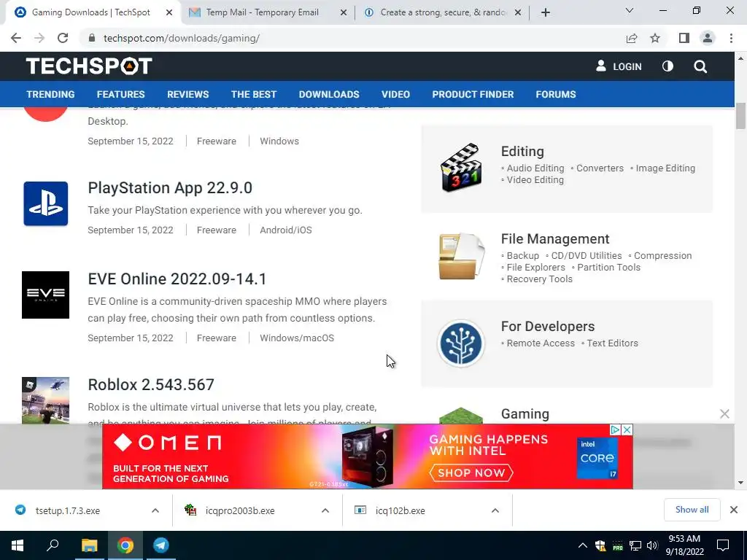The width and height of the screenshot is (747, 560).
Task: Go back to previous page
Action: tap(16, 38)
